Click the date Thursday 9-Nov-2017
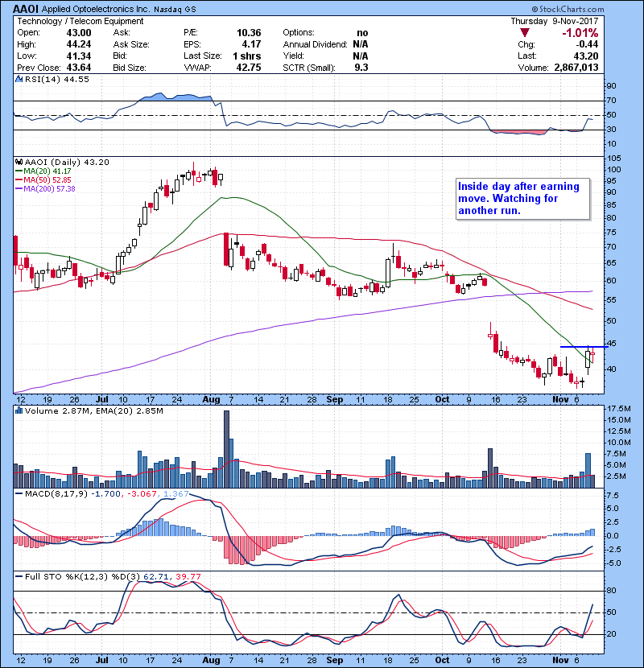This screenshot has height=668, width=644. coord(555,21)
